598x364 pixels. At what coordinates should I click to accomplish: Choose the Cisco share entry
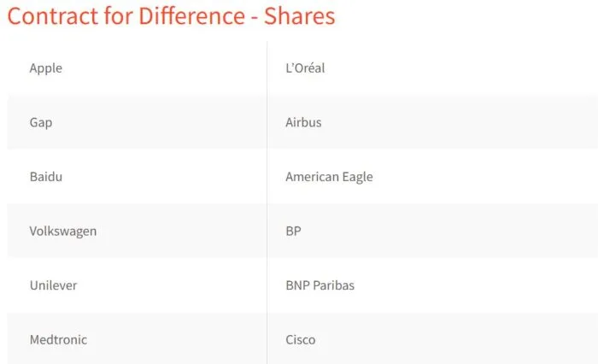301,339
